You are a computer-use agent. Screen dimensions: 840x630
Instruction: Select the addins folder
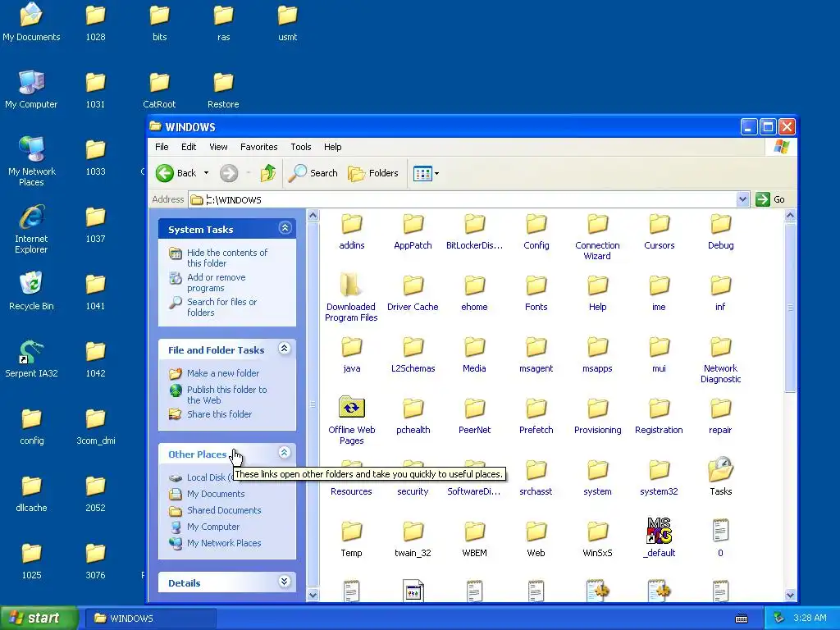coord(351,232)
